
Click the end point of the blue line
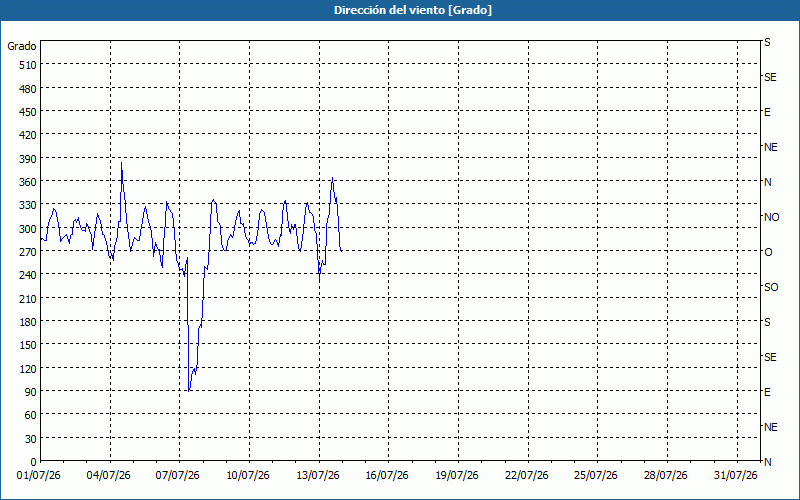click(x=341, y=251)
